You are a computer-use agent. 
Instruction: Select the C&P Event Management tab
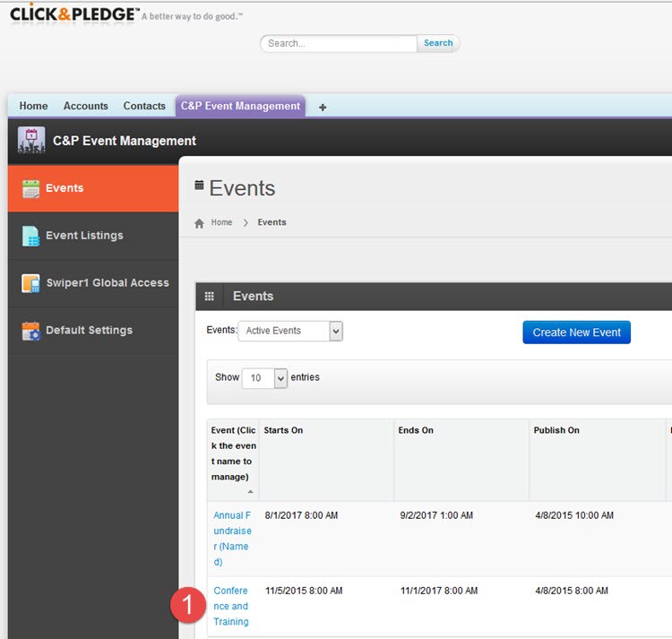tap(240, 106)
